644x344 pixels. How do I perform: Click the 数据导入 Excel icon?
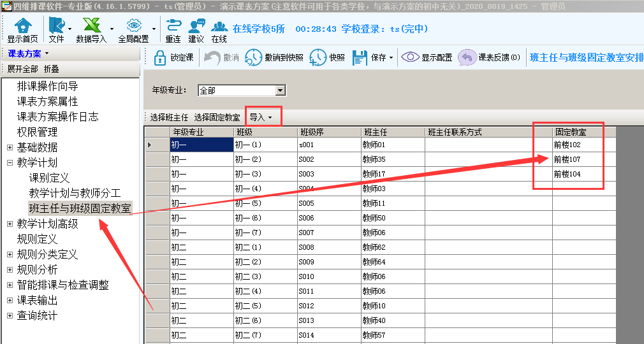point(91,25)
